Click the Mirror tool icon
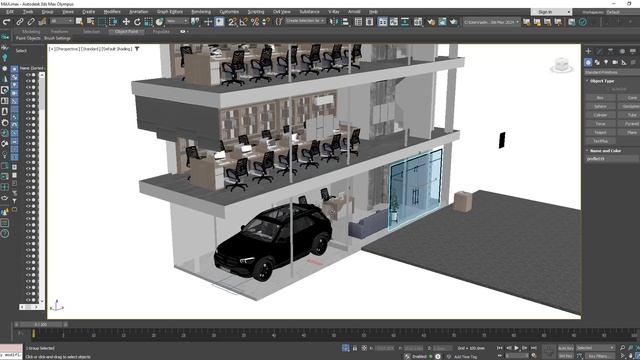The height and width of the screenshot is (360, 640). [x=334, y=22]
